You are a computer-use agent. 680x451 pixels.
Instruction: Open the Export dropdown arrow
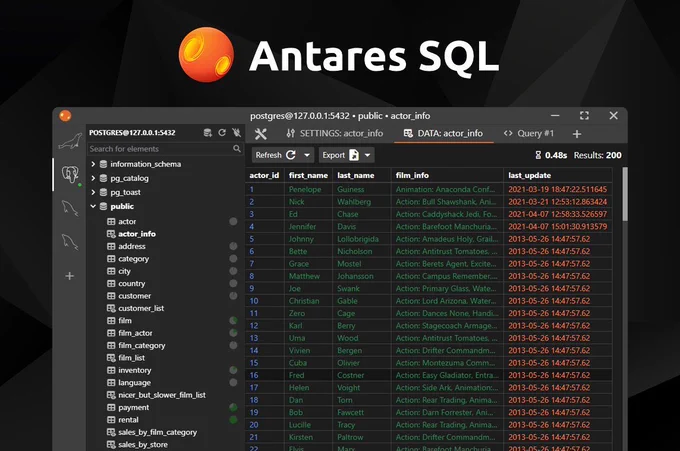368,155
